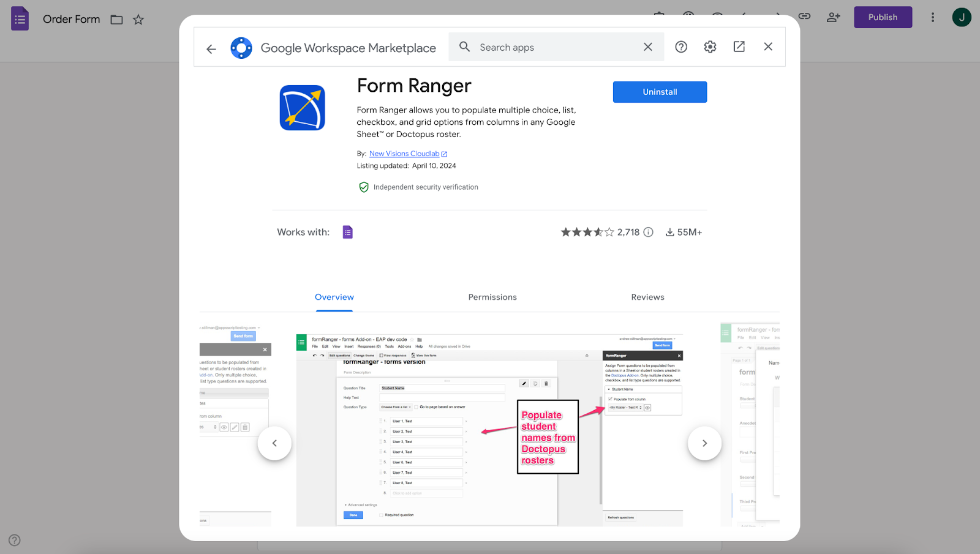
Task: Click the 2,718 ratings count
Action: click(628, 232)
